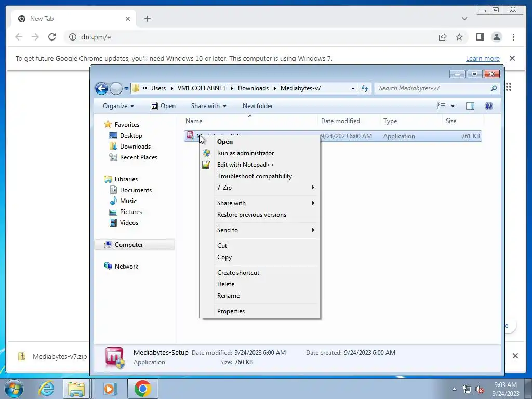The height and width of the screenshot is (399, 532).
Task: Click the Chrome reload button
Action: coord(52,37)
